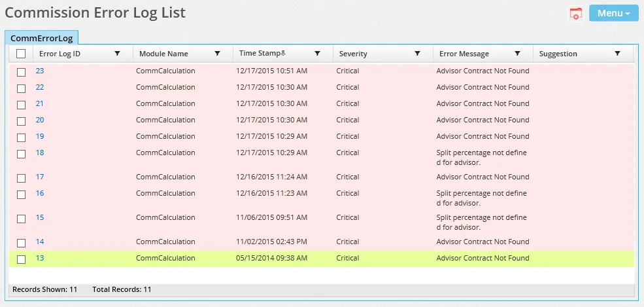Toggle the select-all header checkbox

(x=21, y=54)
